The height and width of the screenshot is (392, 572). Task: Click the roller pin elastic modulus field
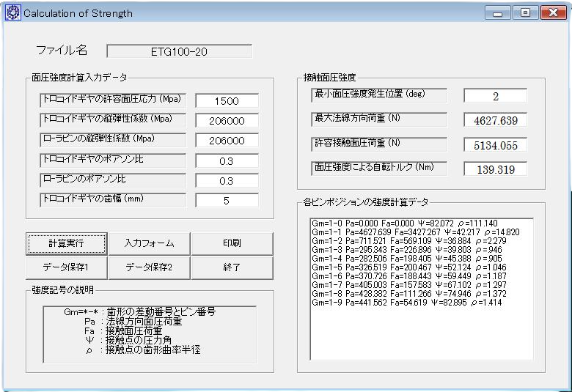(x=227, y=141)
